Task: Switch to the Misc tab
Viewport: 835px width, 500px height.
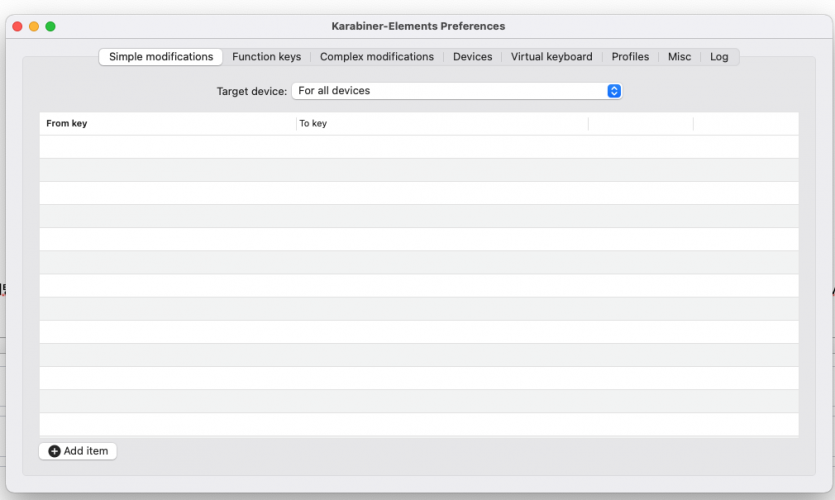Action: pos(679,57)
